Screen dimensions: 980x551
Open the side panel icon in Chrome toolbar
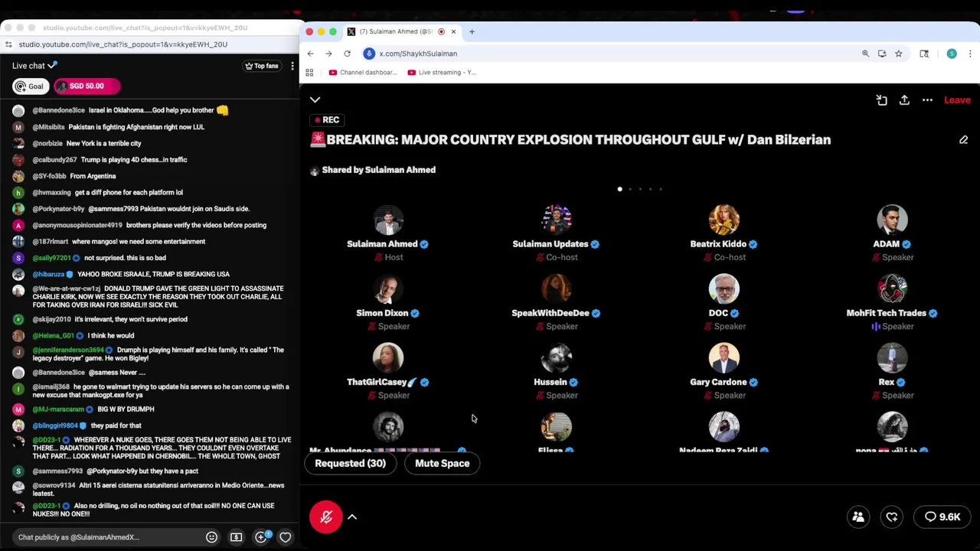[x=924, y=54]
